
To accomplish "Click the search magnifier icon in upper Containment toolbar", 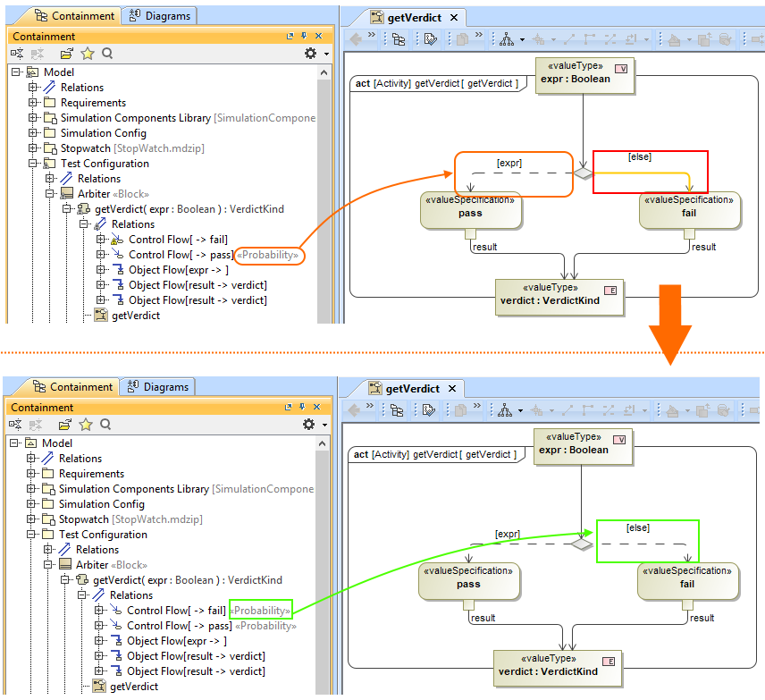I will click(x=107, y=54).
